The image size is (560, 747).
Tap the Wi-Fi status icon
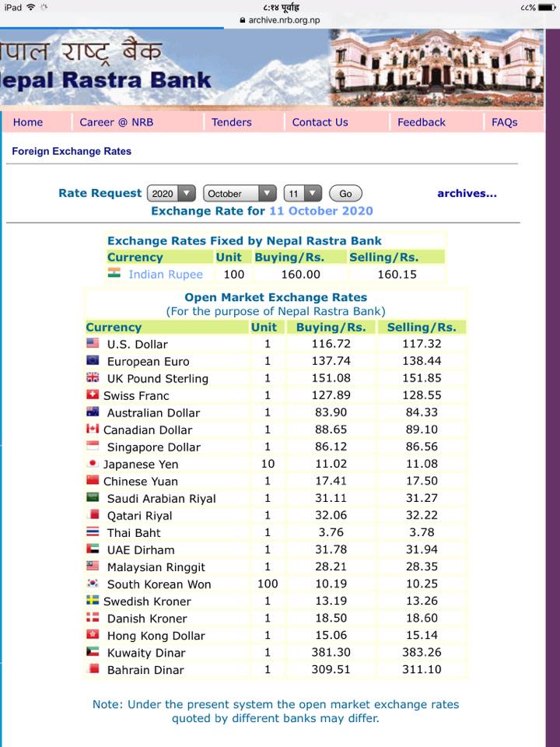(x=31, y=7)
